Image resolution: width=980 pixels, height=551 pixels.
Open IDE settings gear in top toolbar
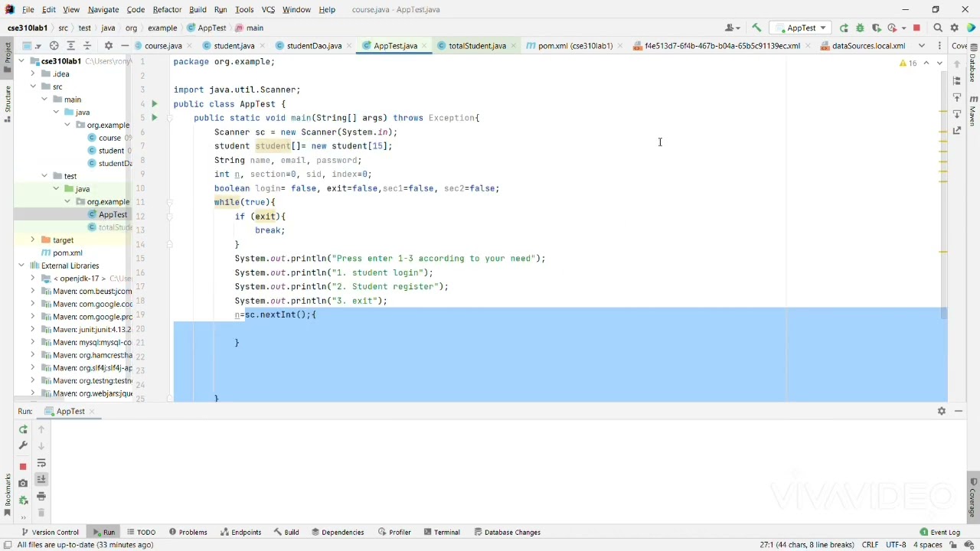(955, 28)
